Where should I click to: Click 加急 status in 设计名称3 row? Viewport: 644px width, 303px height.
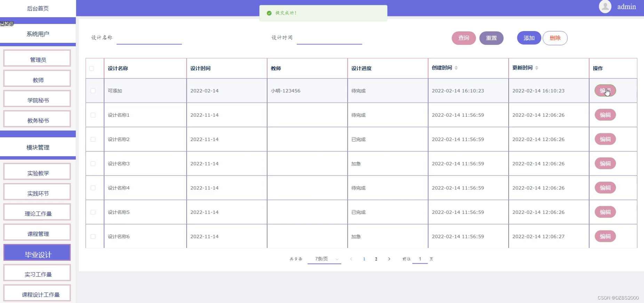[356, 164]
